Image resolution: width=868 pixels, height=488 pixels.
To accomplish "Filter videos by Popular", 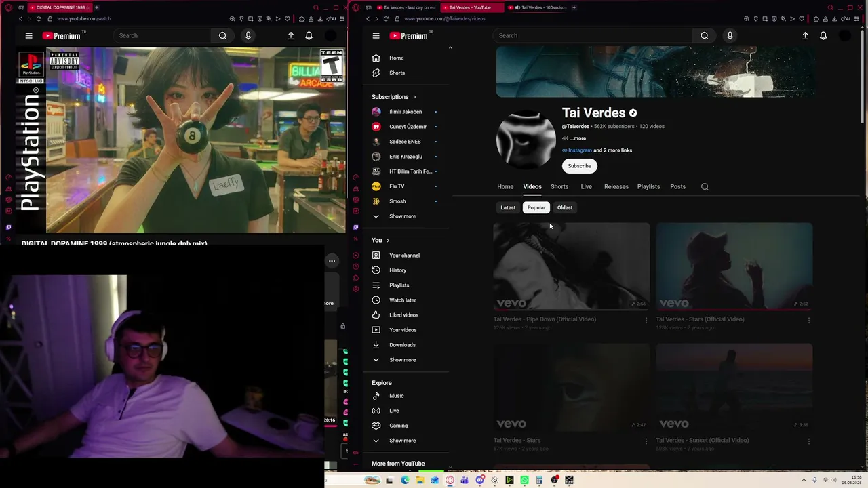I will [536, 208].
